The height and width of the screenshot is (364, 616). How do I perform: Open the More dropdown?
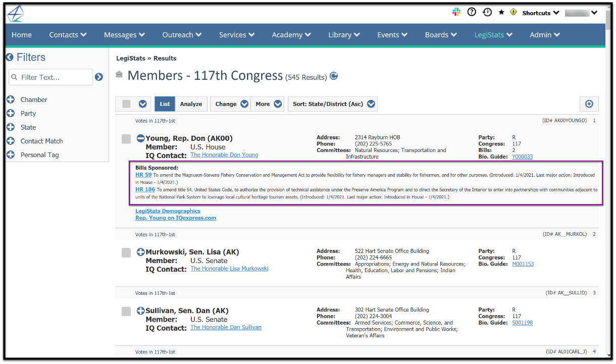coord(268,104)
